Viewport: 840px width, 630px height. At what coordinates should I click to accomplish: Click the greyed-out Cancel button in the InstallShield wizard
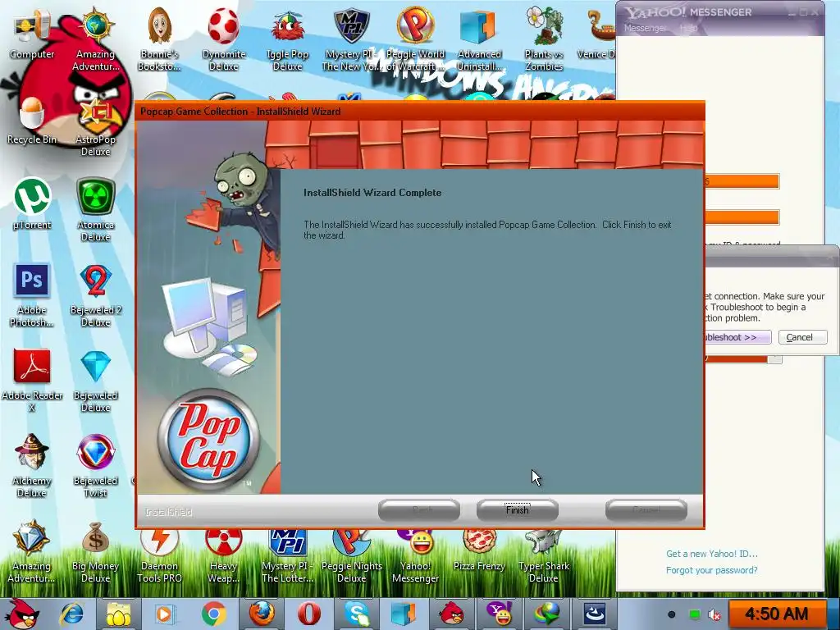[x=646, y=509]
